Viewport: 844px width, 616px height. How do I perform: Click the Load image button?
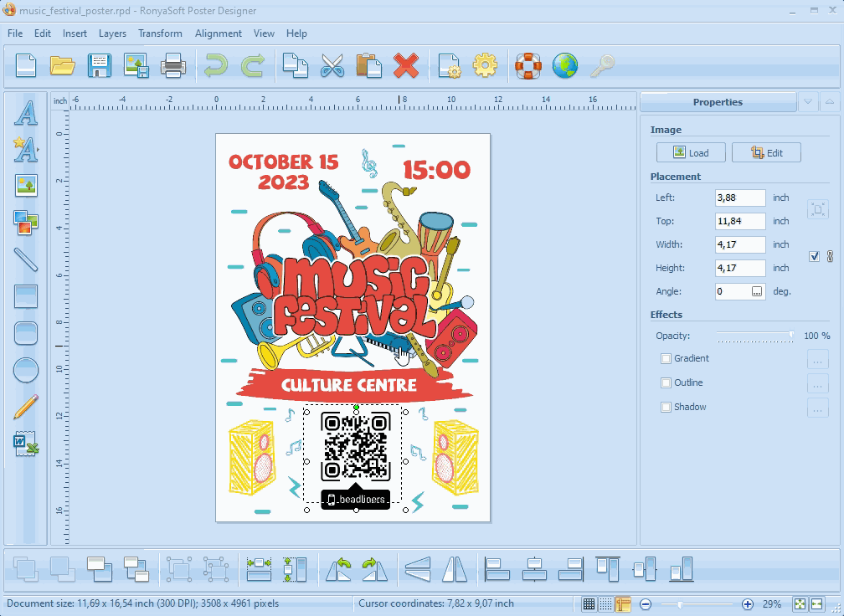point(691,153)
